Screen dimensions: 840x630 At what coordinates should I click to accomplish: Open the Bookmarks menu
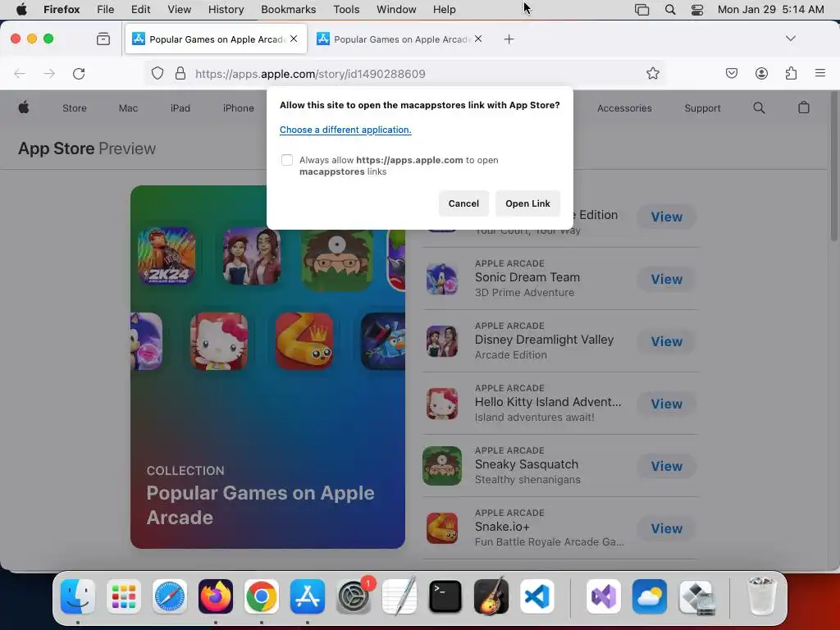click(x=288, y=10)
